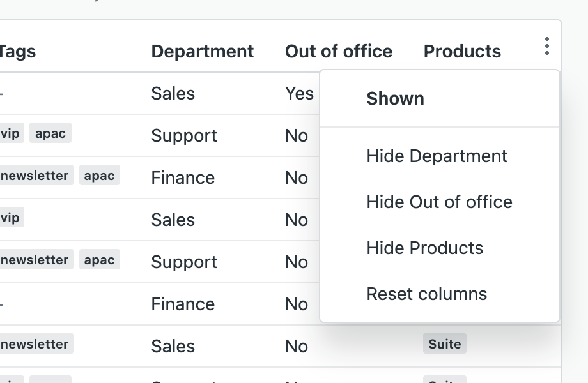
Task: Select Sales department in the Yes row
Action: point(173,94)
